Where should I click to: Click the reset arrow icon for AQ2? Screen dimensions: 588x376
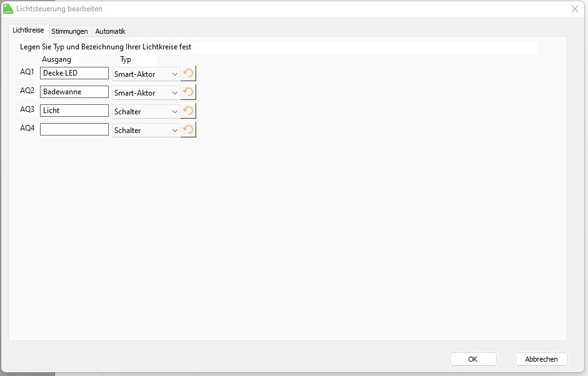188,92
